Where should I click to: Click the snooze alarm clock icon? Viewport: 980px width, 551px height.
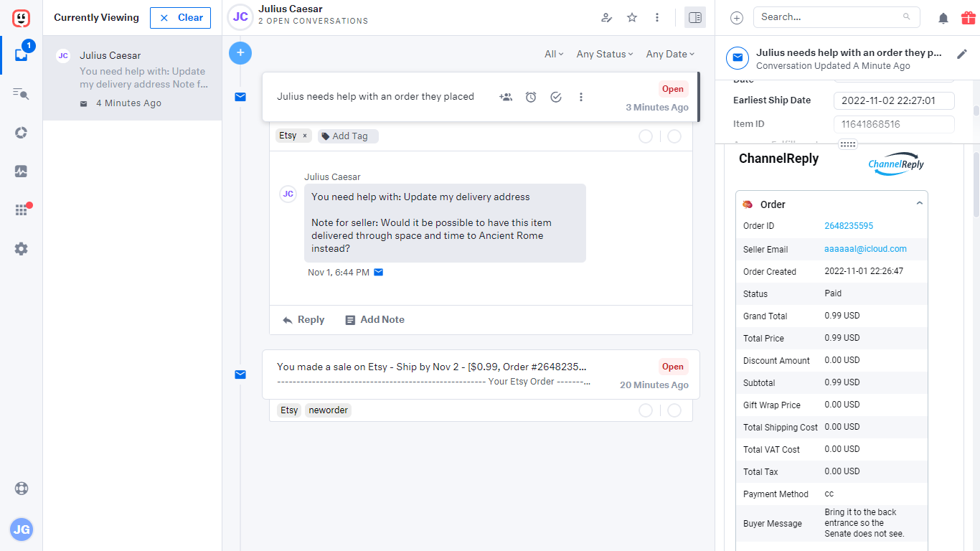point(531,97)
